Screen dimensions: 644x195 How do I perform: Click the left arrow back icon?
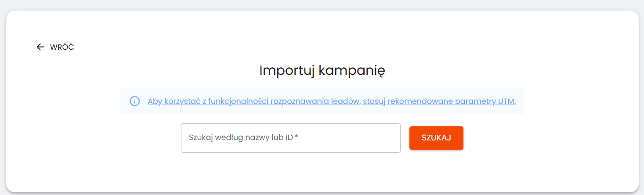(40, 47)
